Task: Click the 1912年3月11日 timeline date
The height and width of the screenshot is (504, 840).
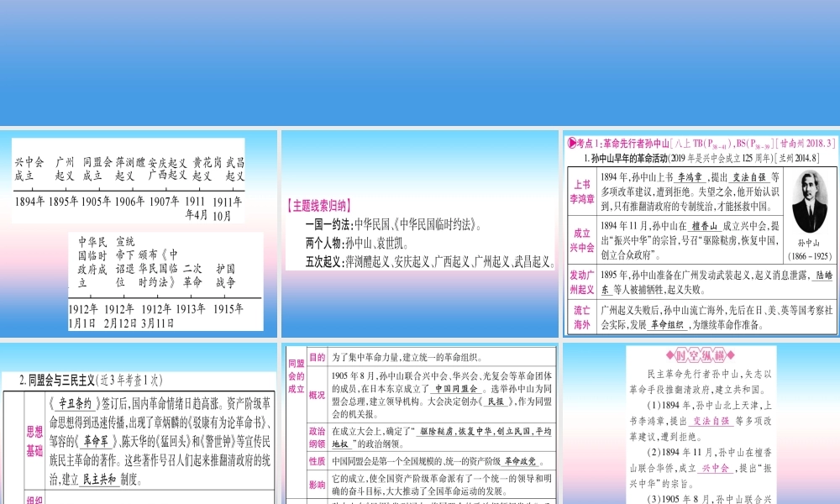Action: click(x=158, y=316)
